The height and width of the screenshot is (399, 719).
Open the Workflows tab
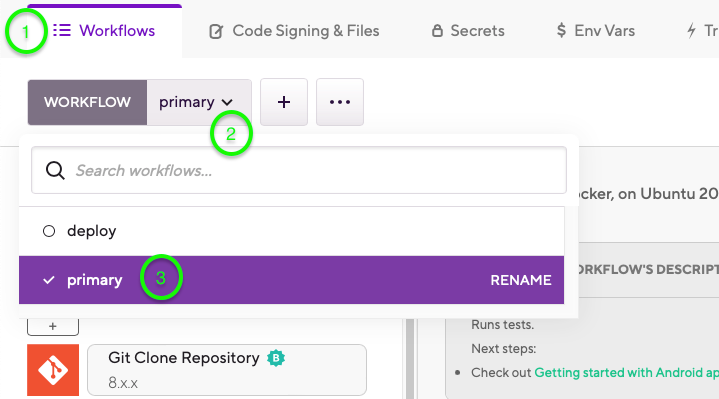click(x=105, y=31)
